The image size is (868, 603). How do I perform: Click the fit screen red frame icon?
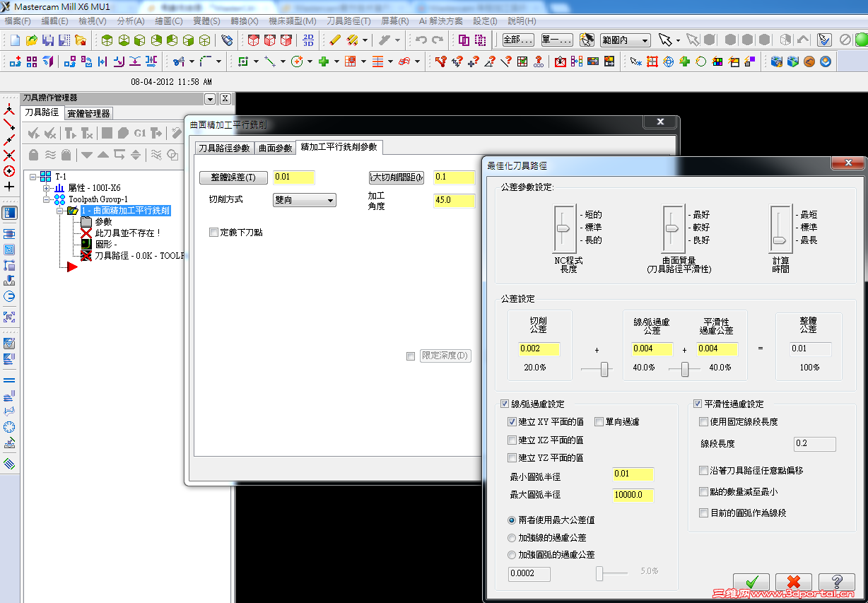[652, 62]
